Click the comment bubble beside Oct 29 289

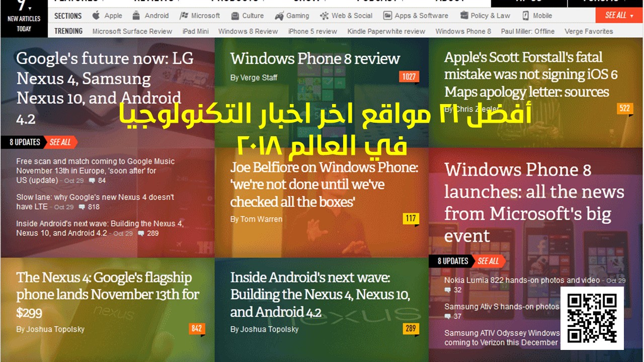coord(141,233)
